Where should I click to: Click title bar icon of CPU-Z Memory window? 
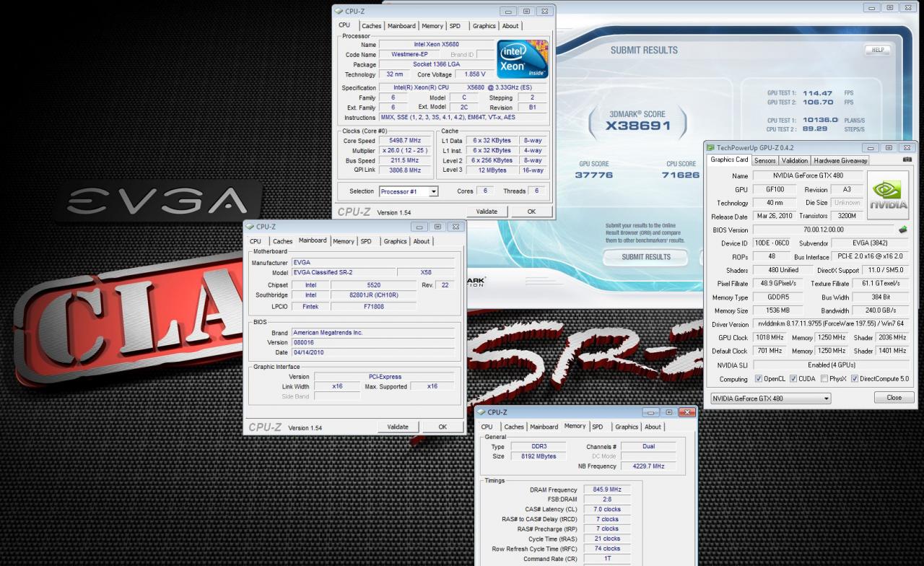pos(481,412)
